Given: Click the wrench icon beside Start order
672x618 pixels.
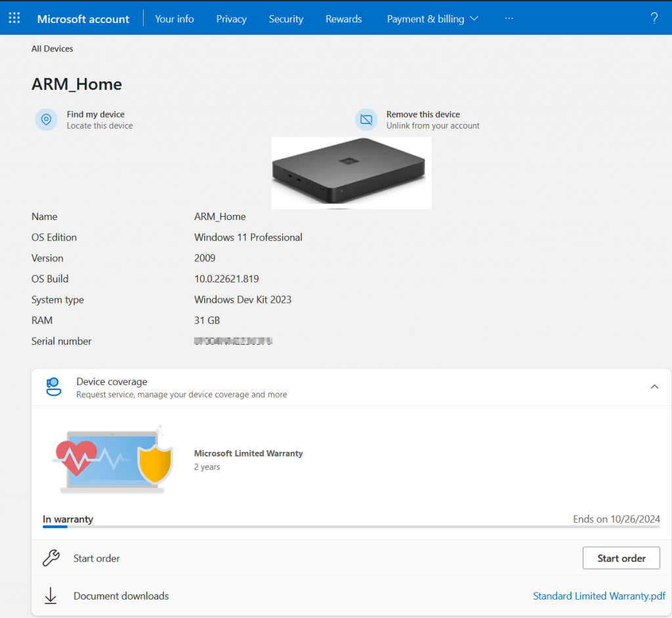Looking at the screenshot, I should [51, 558].
